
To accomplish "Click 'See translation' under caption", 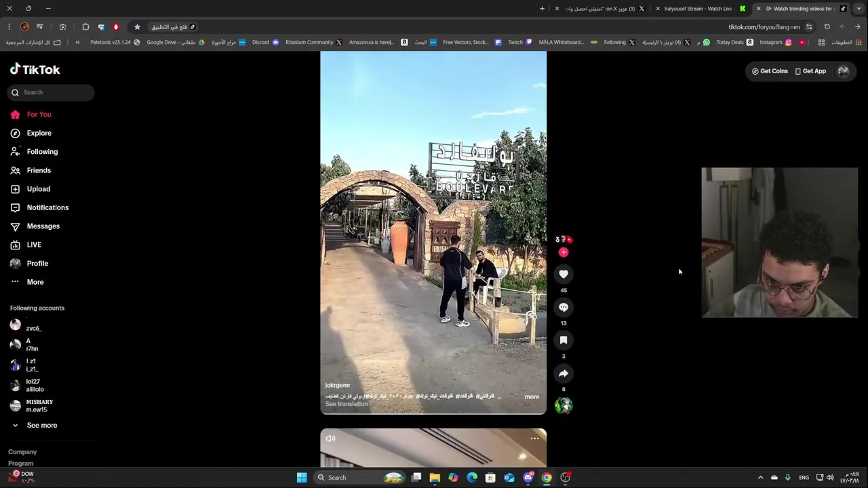I will (347, 404).
